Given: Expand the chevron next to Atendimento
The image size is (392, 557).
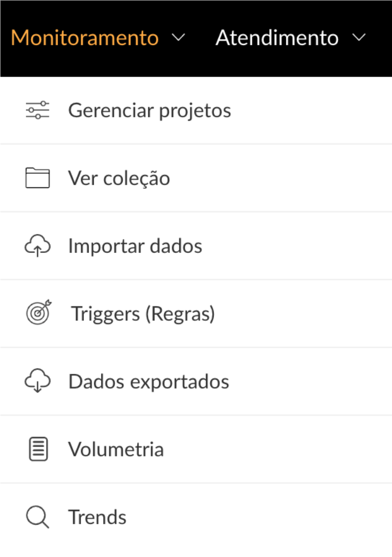Looking at the screenshot, I should (x=359, y=37).
